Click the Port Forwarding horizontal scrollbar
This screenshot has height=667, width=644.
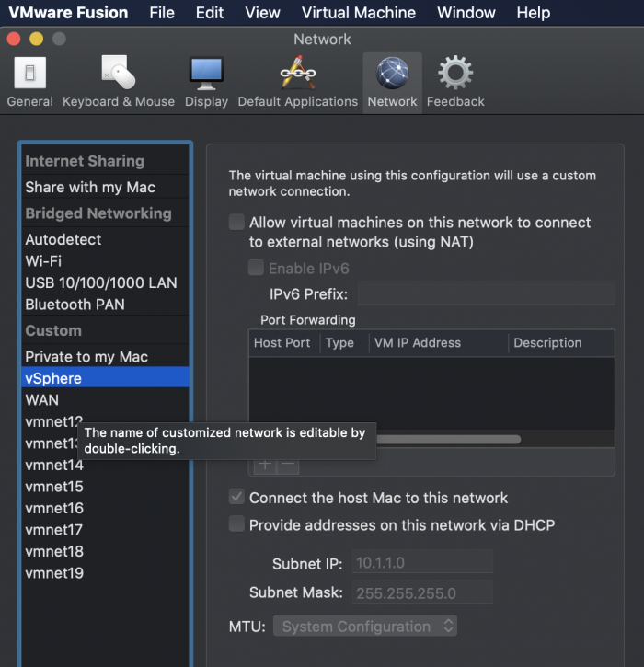[447, 440]
